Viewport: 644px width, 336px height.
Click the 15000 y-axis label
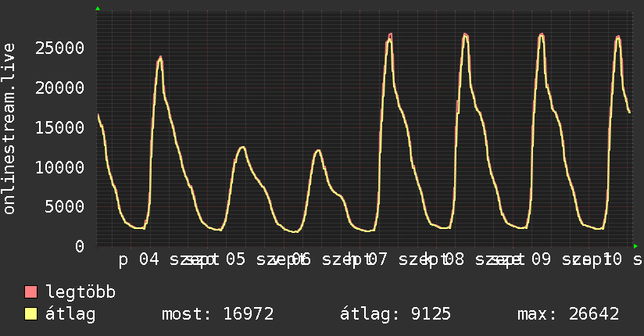tap(59, 127)
